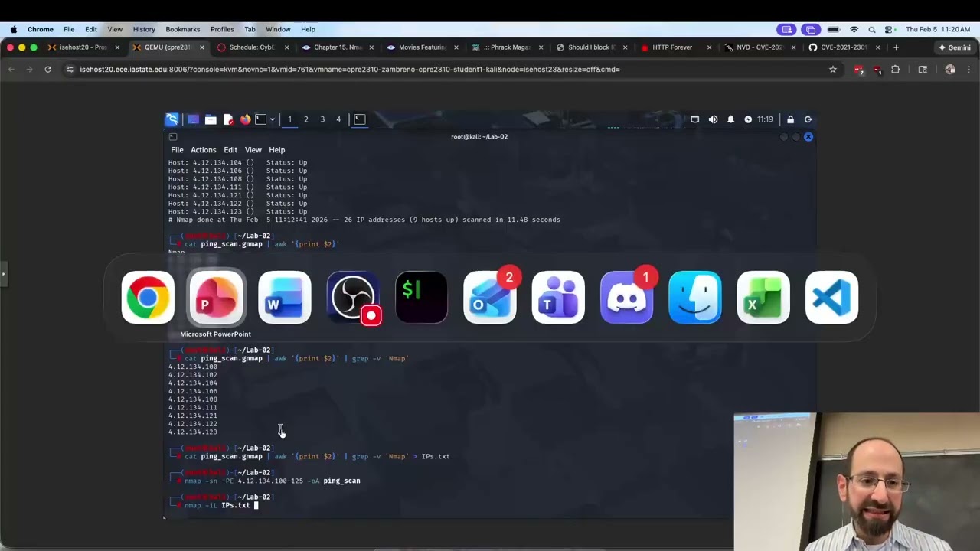Switch to isehost20 Proxmox Chrome tab

(83, 47)
